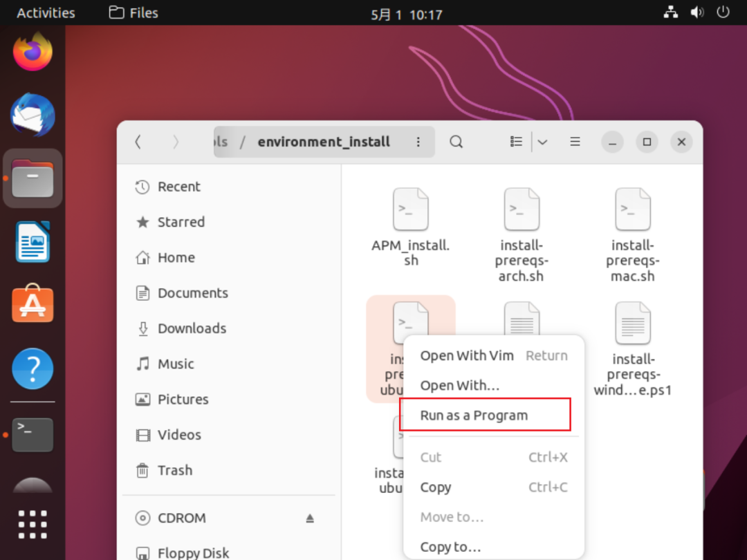Open Starred in the sidebar
The width and height of the screenshot is (747, 560).
tap(229, 222)
